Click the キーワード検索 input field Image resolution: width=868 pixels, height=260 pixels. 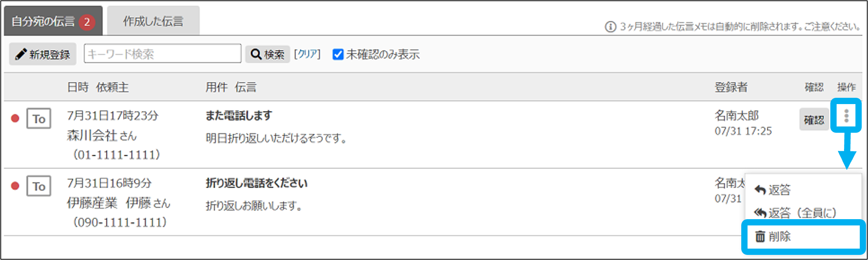(x=162, y=54)
